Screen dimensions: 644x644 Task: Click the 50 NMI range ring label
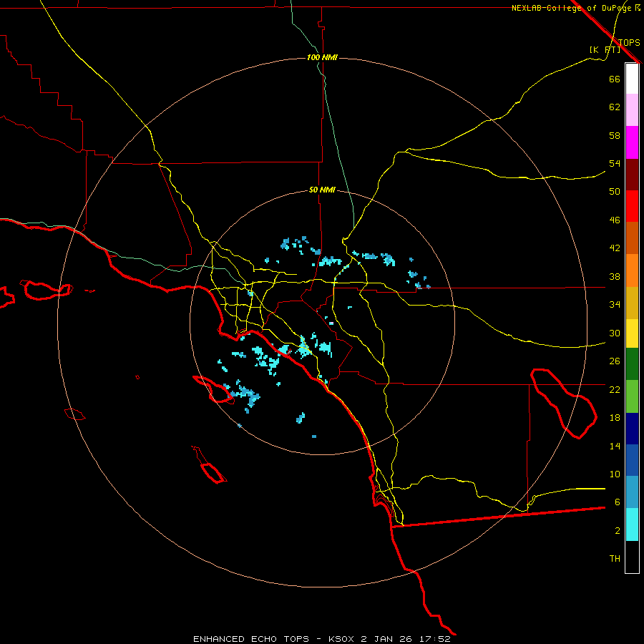pyautogui.click(x=322, y=190)
